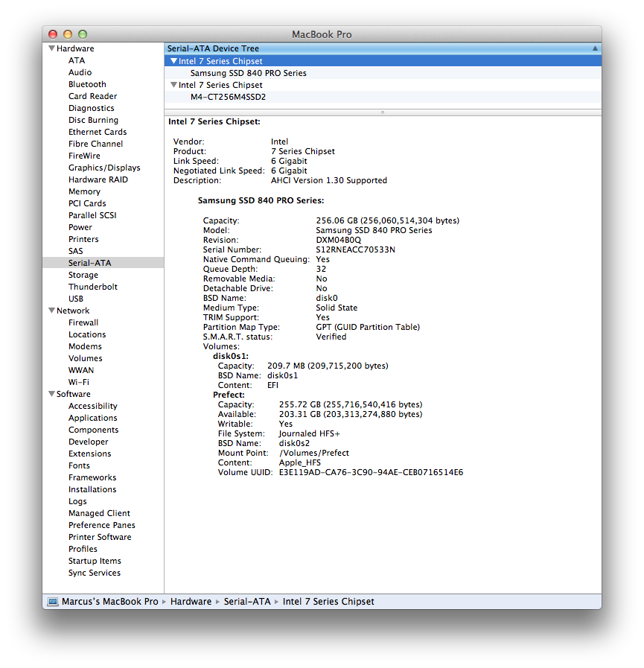This screenshot has width=644, height=668.
Task: Click the serial number S12RNEACC70533N
Action: pyautogui.click(x=355, y=249)
